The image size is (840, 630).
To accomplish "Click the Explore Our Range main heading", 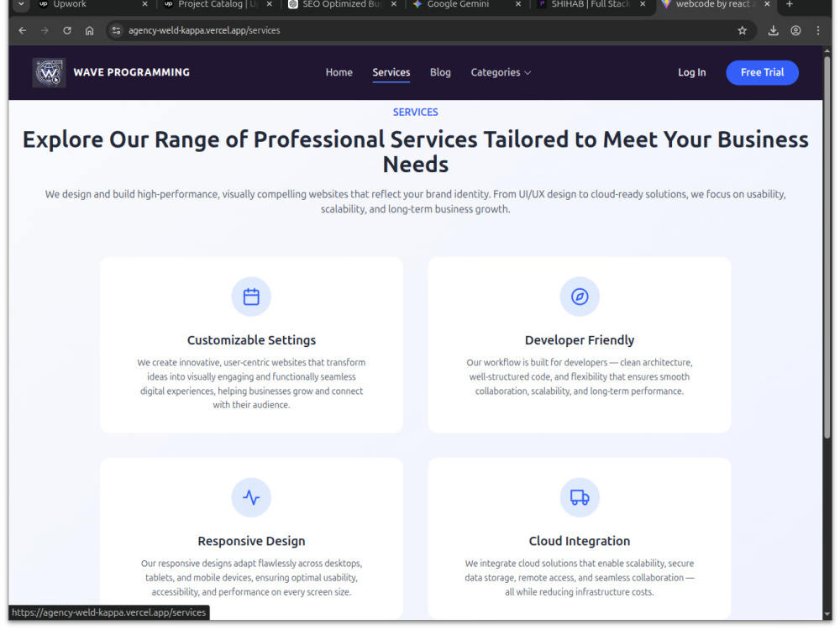I will 415,151.
